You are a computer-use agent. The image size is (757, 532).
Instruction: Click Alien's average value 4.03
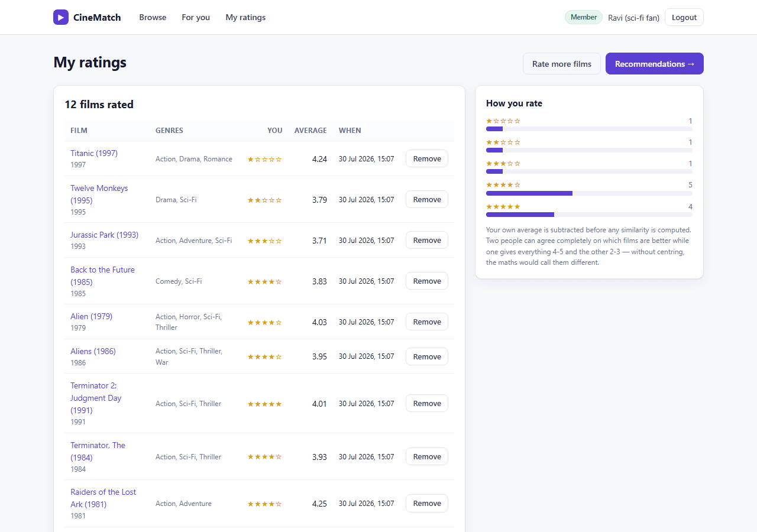(x=319, y=322)
